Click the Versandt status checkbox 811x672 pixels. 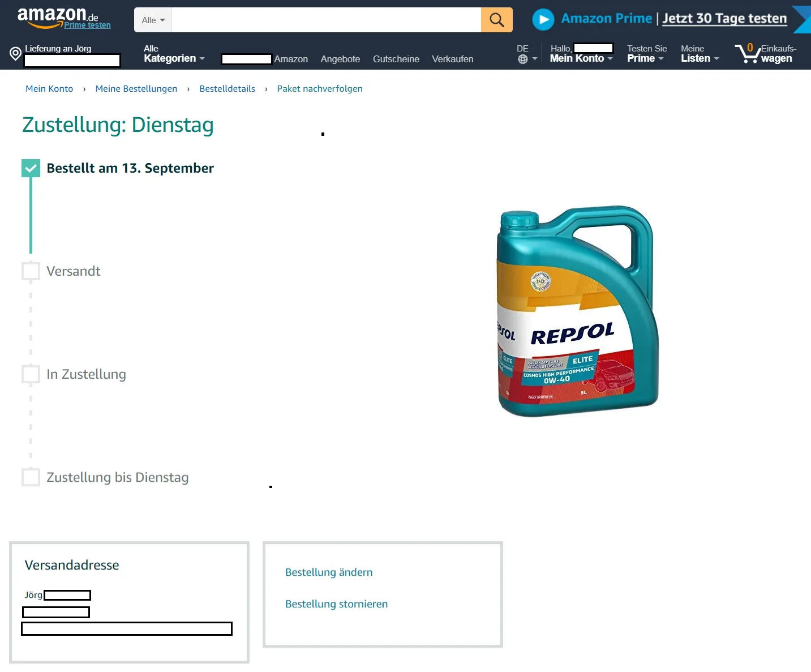pyautogui.click(x=31, y=271)
